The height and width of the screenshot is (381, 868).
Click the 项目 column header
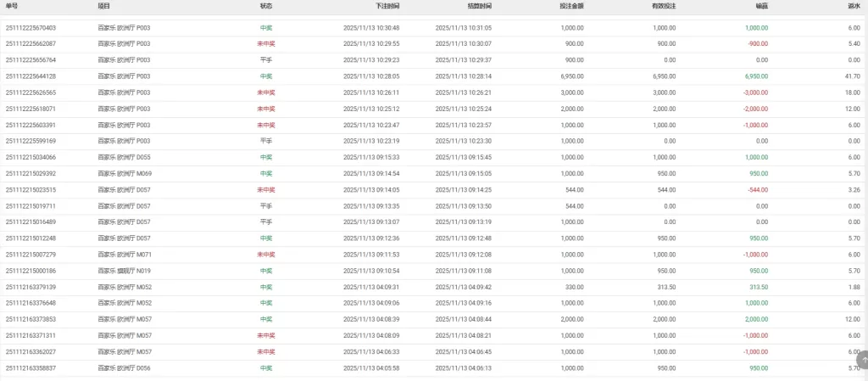(x=104, y=6)
